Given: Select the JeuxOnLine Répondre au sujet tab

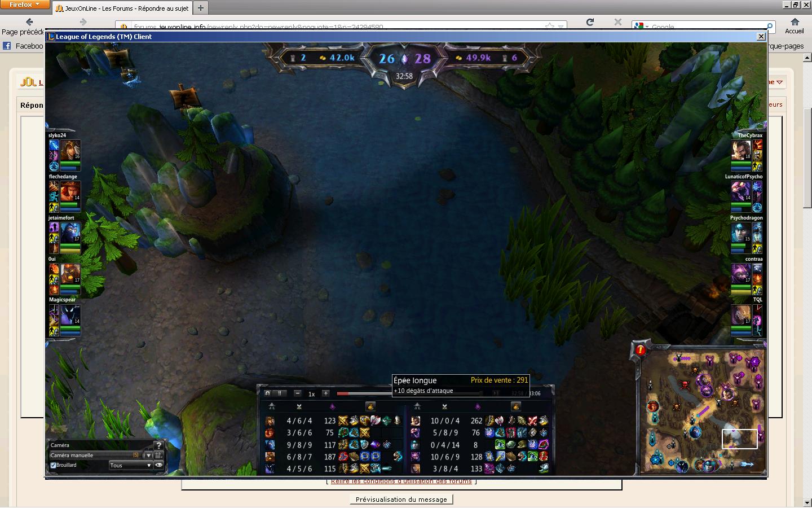Looking at the screenshot, I should (122, 8).
